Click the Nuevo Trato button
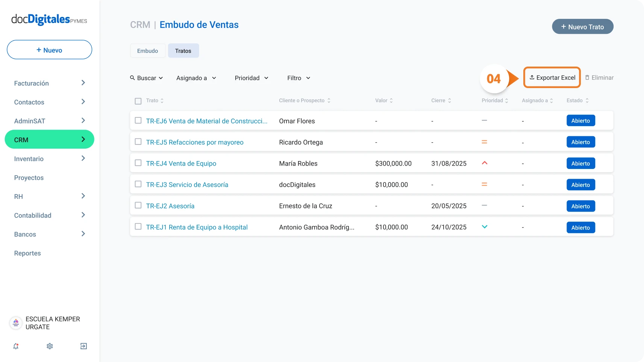The width and height of the screenshot is (644, 362). tap(582, 27)
